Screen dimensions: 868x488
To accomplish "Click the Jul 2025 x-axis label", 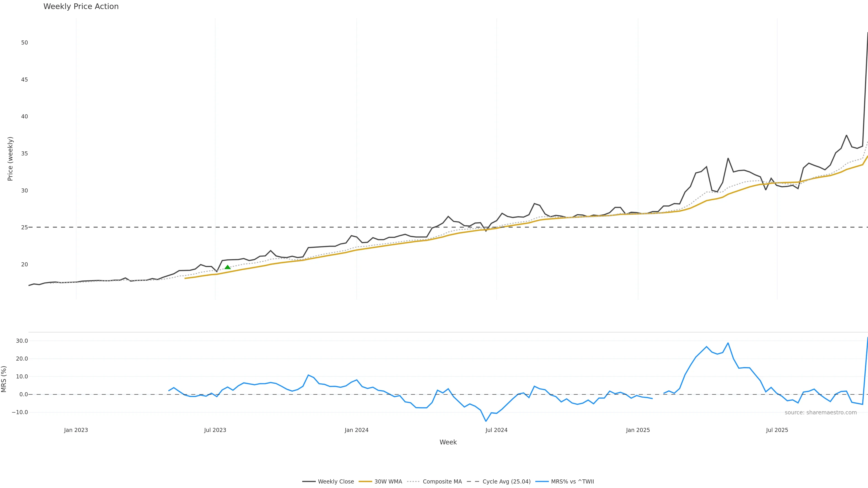I will click(777, 430).
